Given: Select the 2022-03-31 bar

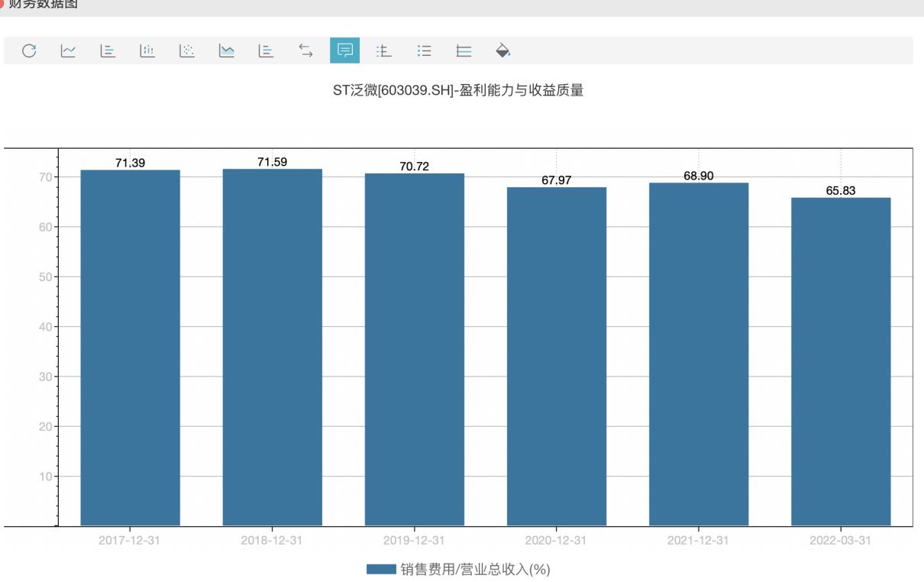Looking at the screenshot, I should coord(841,361).
